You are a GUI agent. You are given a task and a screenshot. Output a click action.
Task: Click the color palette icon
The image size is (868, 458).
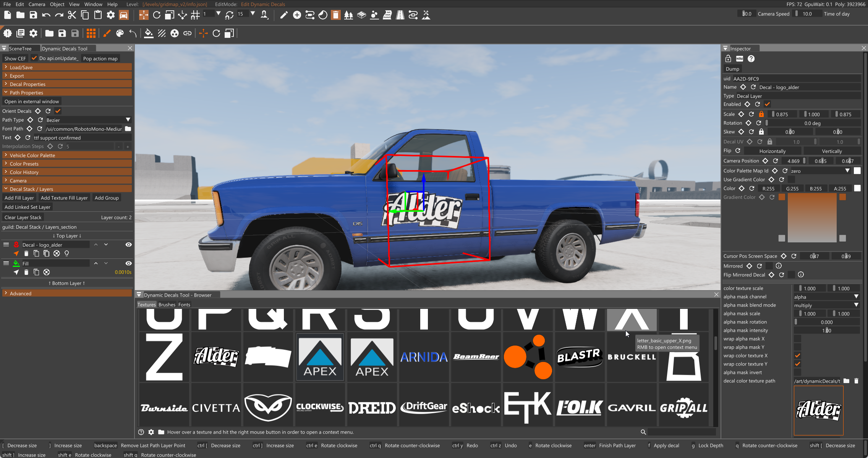pyautogui.click(x=120, y=34)
